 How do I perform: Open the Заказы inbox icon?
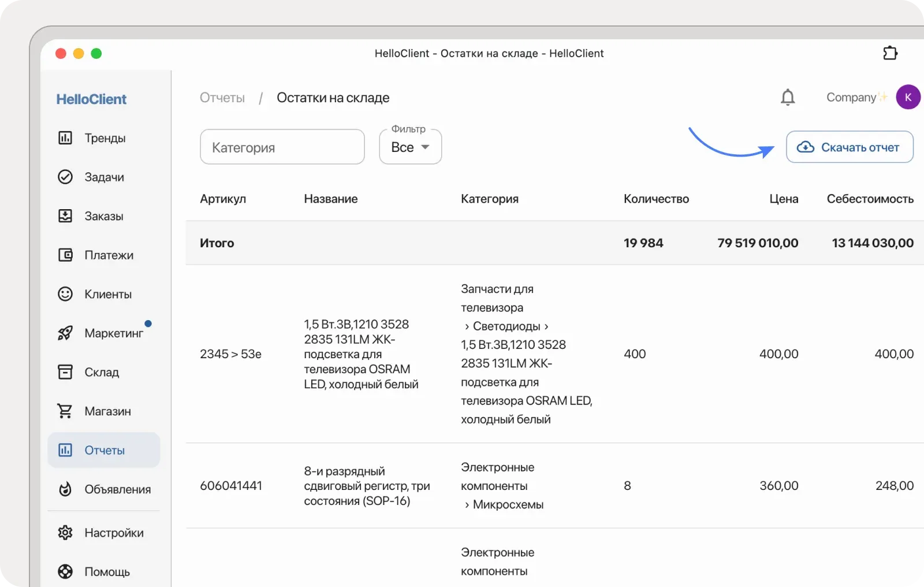click(x=65, y=216)
